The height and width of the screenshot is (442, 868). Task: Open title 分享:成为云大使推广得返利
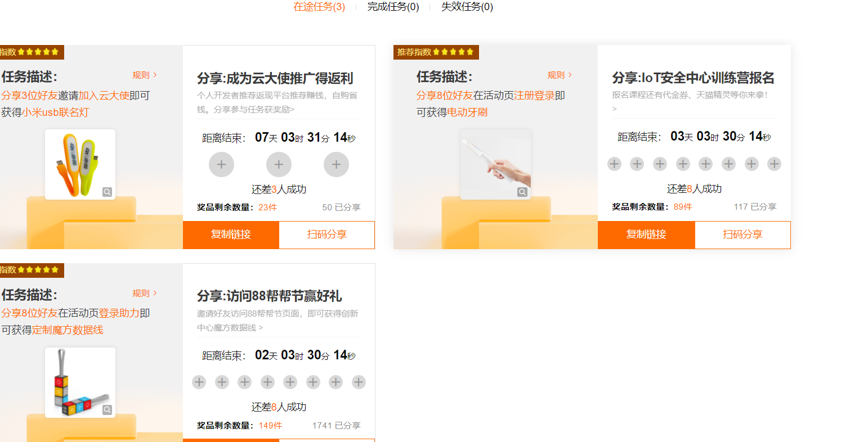275,78
